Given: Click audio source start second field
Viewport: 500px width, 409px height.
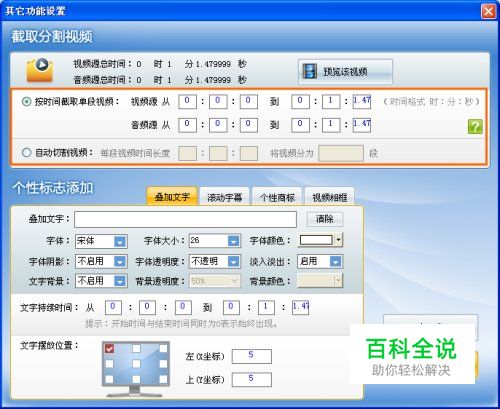Looking at the screenshot, I should 249,125.
